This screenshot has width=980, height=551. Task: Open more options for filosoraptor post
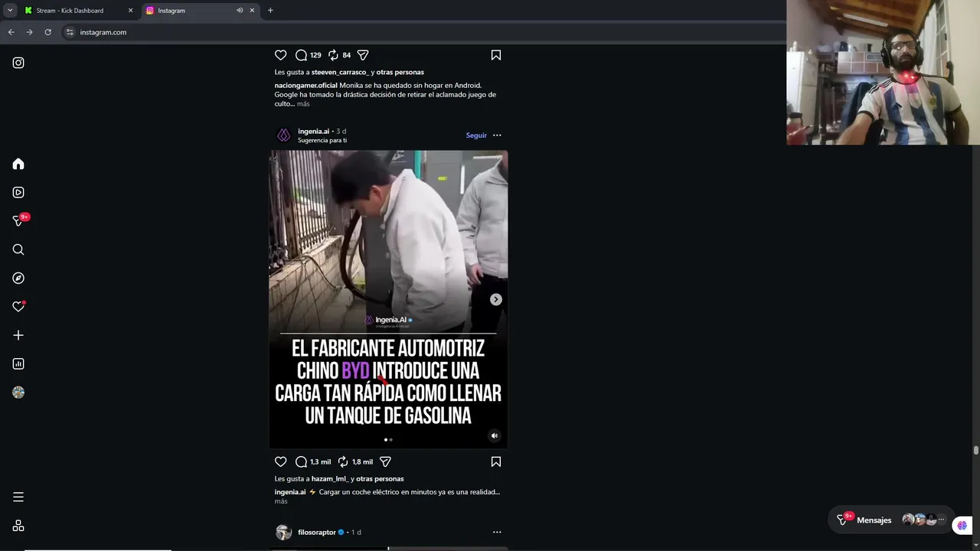[x=497, y=532]
